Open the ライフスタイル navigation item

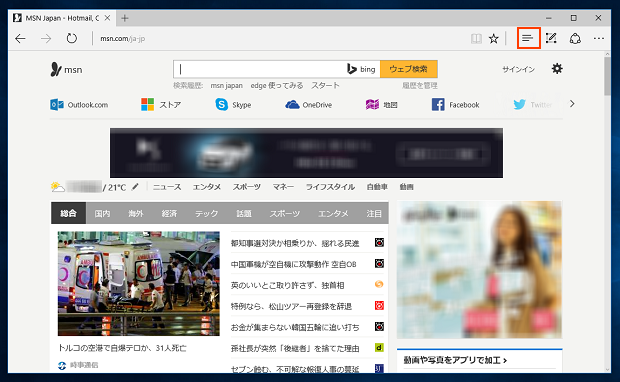click(x=330, y=187)
